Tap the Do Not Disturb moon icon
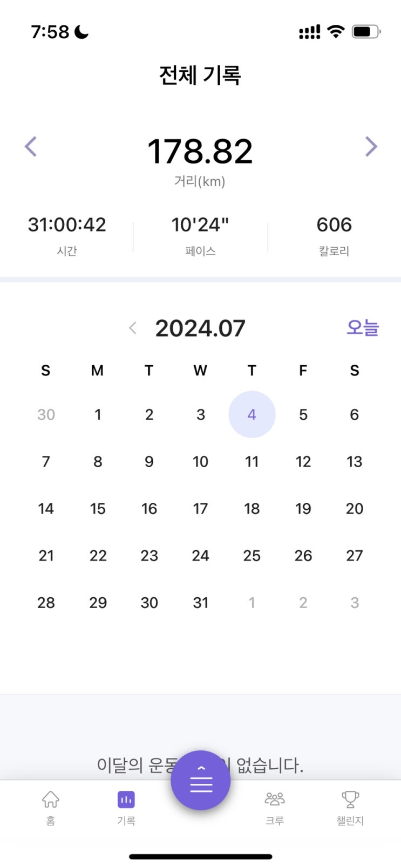401x868 pixels. pos(81,32)
